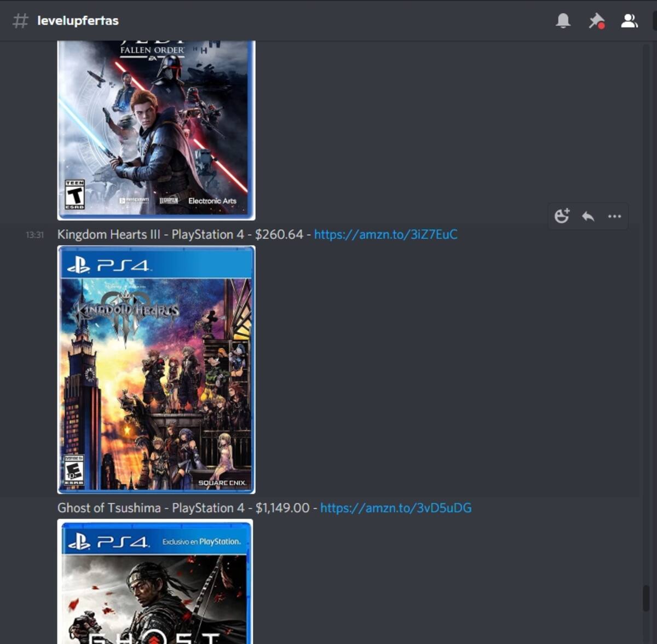Open more options three-dot menu

click(x=614, y=216)
